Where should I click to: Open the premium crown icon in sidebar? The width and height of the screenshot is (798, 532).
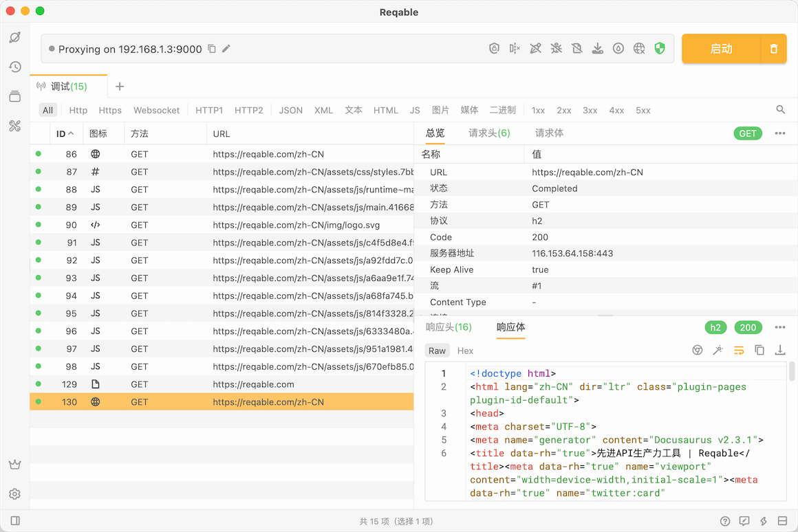15,465
